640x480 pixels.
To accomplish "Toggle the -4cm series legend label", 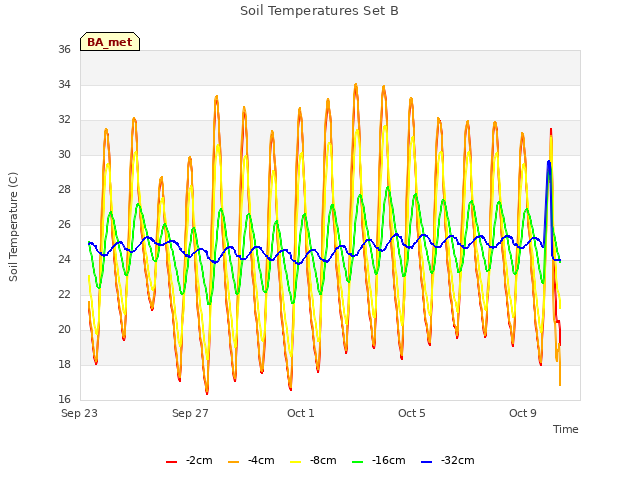I will point(261,461).
